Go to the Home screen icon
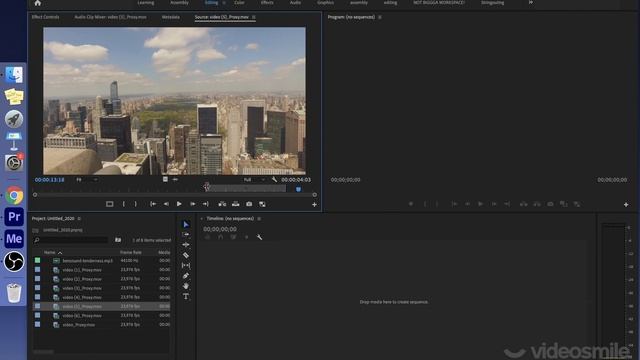 click(38, 3)
